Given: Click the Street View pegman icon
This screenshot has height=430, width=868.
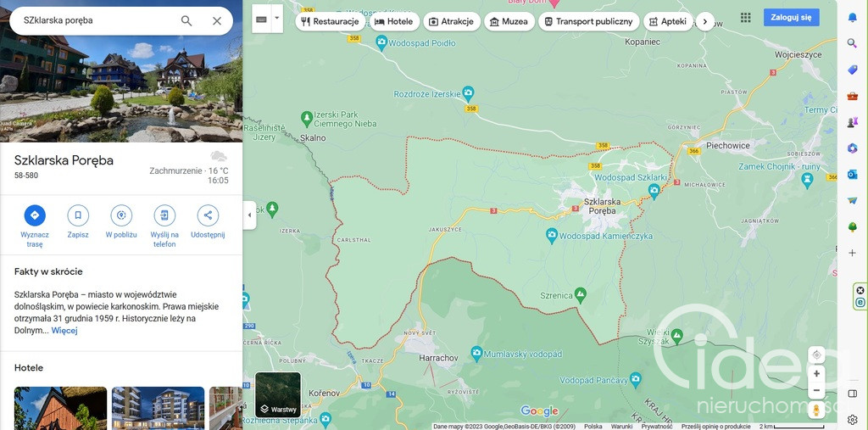Looking at the screenshot, I should 816,410.
